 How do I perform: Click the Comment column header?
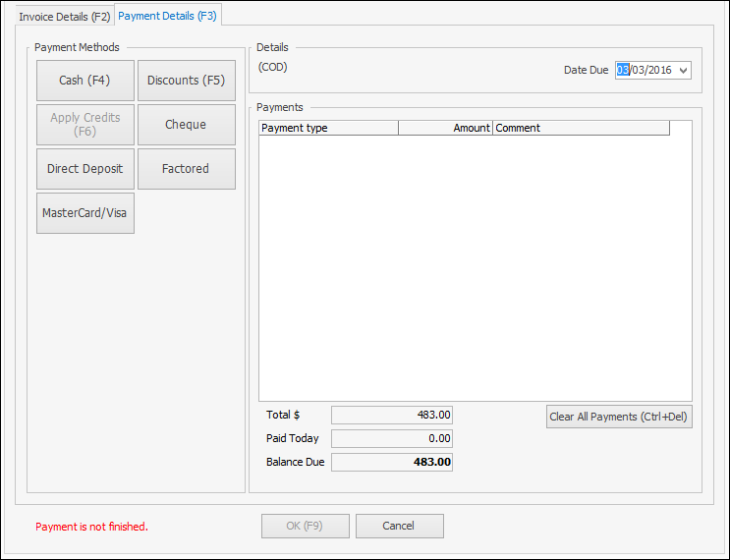tap(581, 128)
